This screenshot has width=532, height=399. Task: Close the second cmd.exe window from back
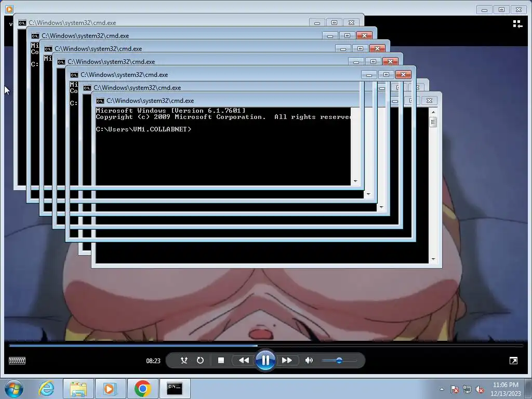(364, 36)
